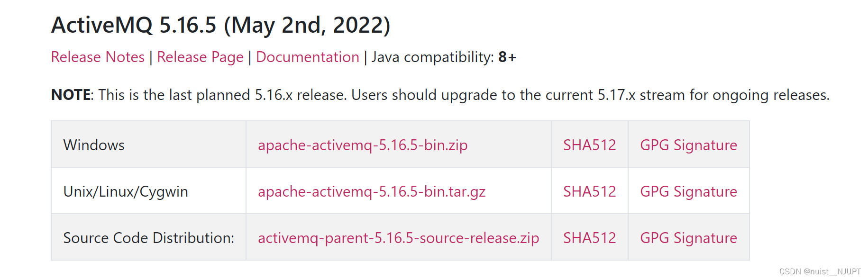Open GPG Signature for Source Code Distribution
Image resolution: width=868 pixels, height=280 pixels.
click(x=688, y=238)
